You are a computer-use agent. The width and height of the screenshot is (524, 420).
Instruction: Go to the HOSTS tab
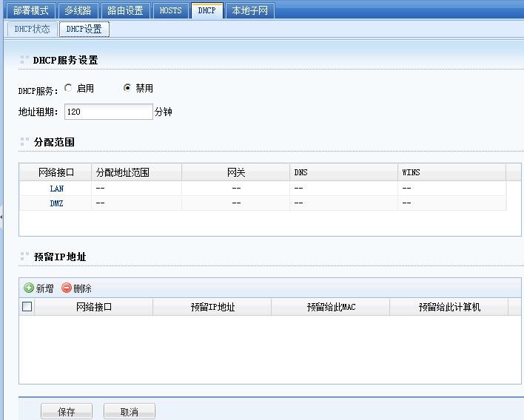tap(170, 10)
